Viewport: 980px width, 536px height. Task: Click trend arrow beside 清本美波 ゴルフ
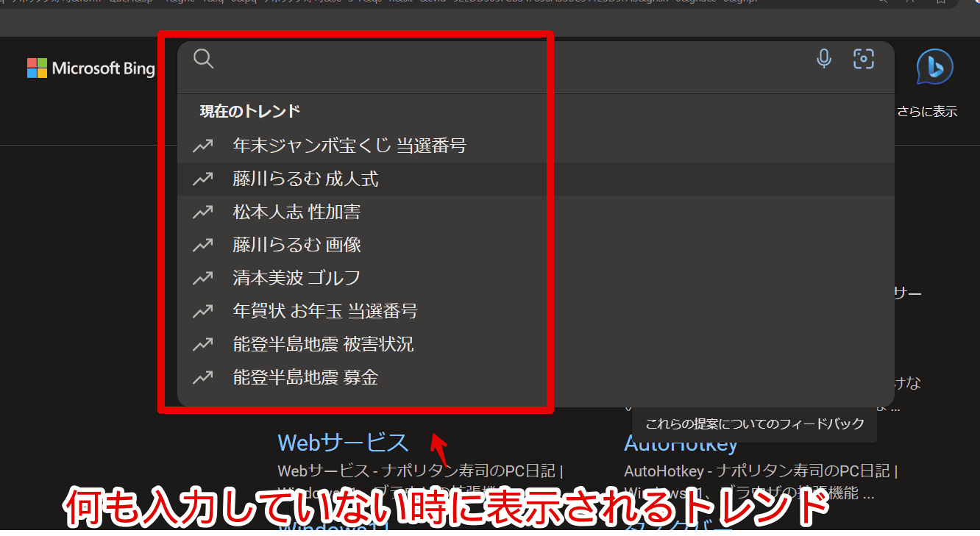tap(202, 278)
